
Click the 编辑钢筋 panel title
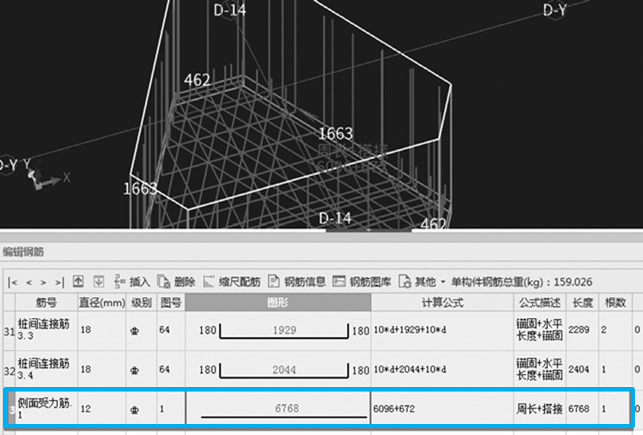click(23, 252)
